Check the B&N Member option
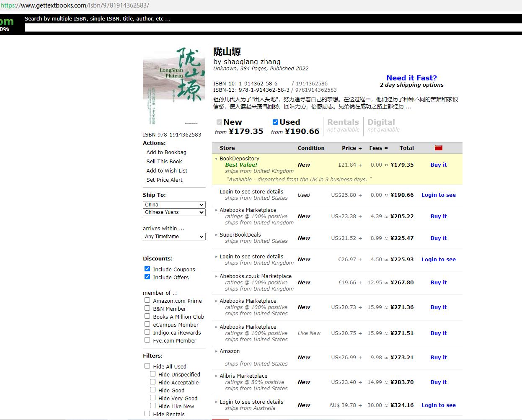Image resolution: width=522 pixels, height=420 pixels. coord(147,308)
